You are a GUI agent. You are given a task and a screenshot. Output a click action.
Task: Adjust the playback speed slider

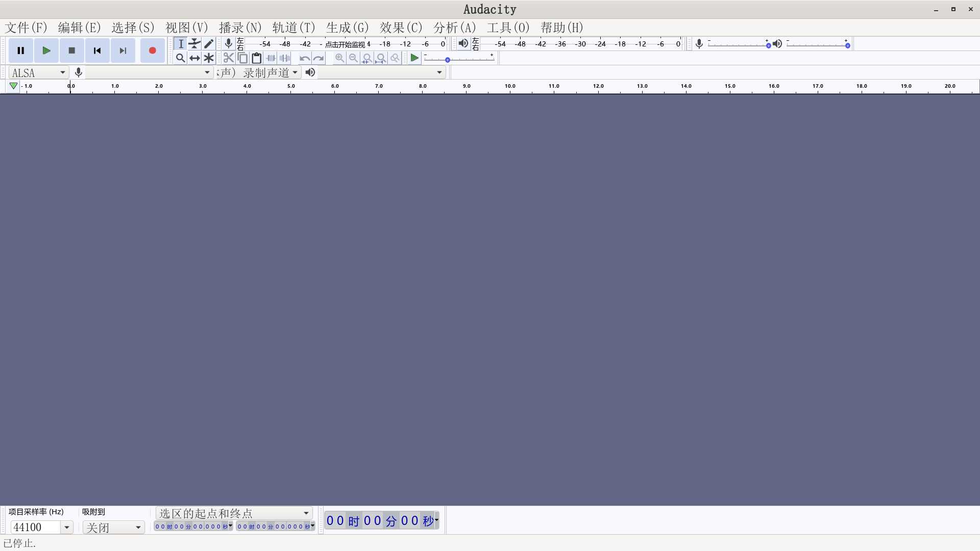[x=459, y=59]
